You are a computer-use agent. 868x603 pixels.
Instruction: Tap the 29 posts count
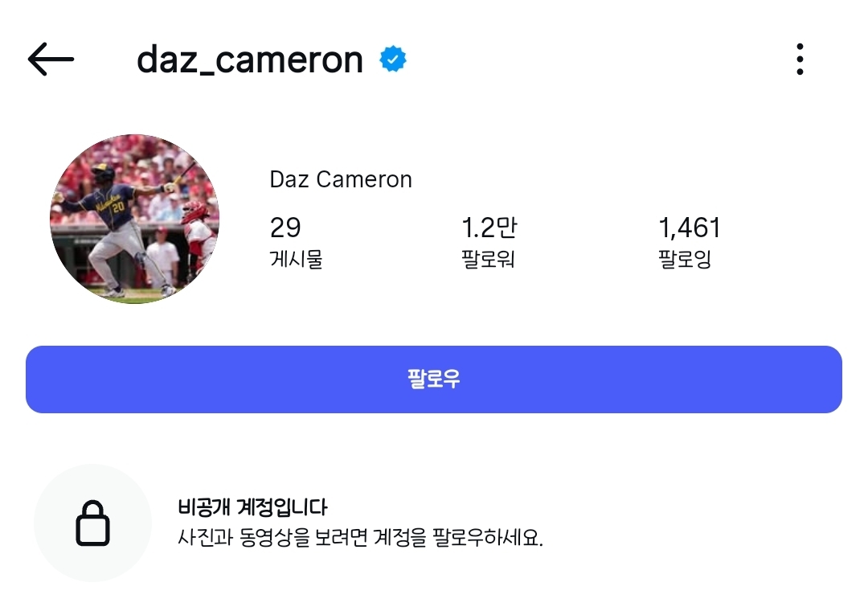(x=285, y=228)
